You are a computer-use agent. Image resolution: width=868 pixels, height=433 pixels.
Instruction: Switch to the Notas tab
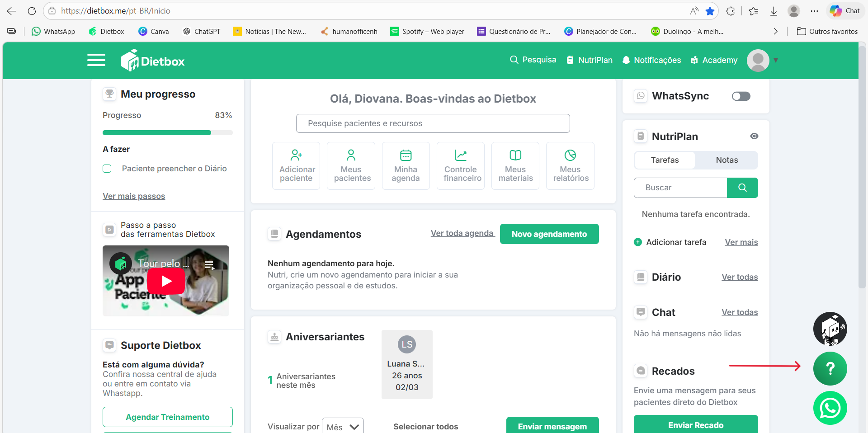pos(727,160)
